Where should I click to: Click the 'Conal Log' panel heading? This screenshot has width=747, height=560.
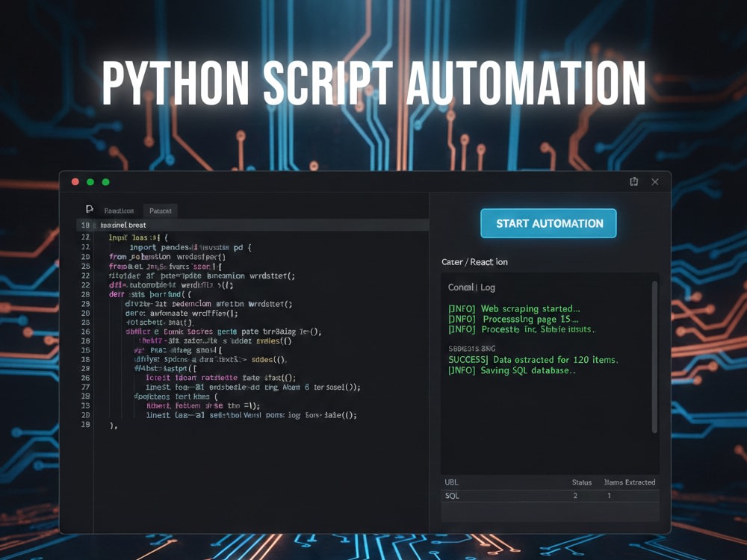[x=471, y=287]
